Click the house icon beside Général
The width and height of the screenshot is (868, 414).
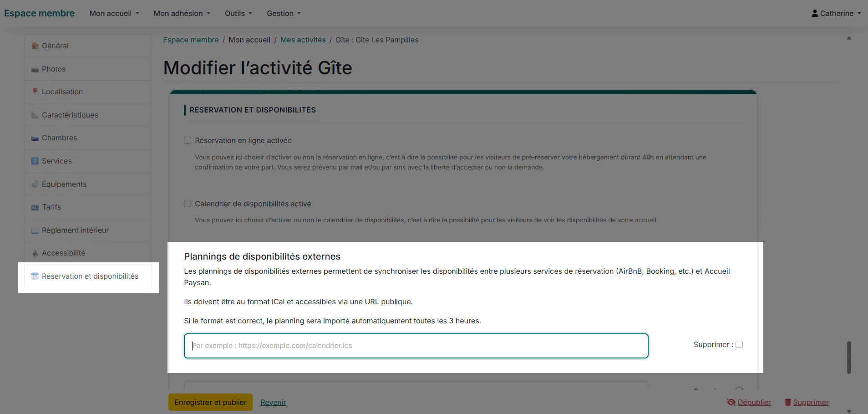[35, 46]
